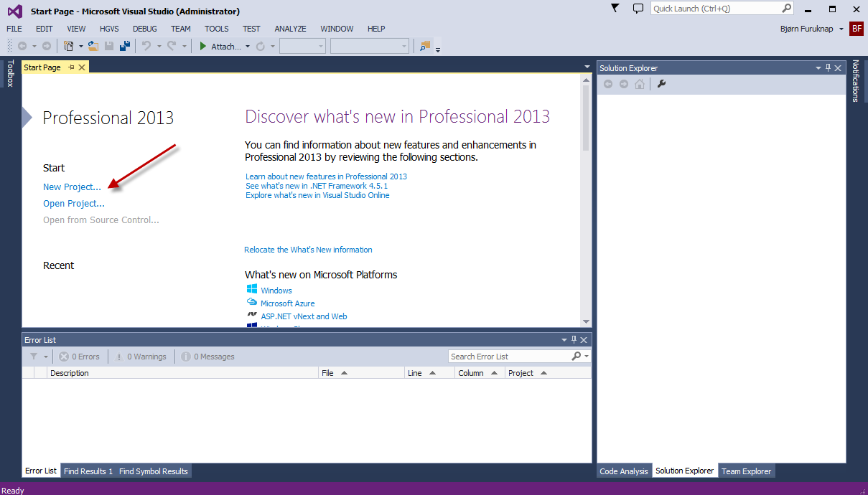Viewport: 868px width, 495px height.
Task: Open the ANALYZE menu
Action: coord(290,29)
